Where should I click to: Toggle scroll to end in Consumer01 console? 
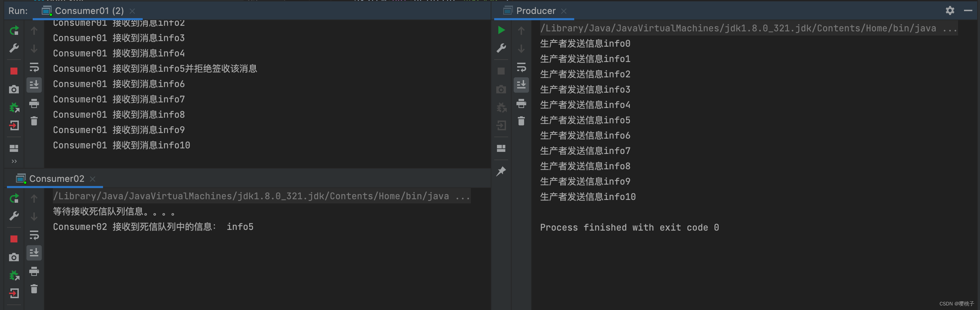tap(34, 85)
